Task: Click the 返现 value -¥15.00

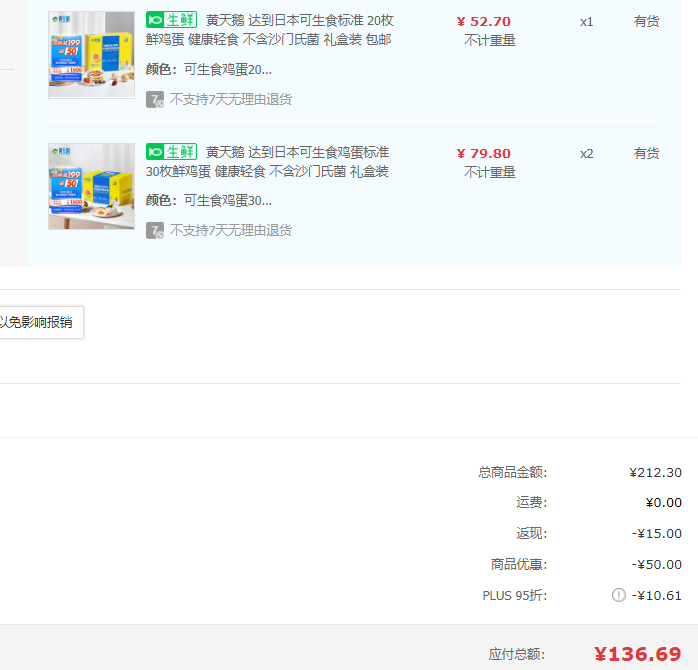Action: (657, 533)
